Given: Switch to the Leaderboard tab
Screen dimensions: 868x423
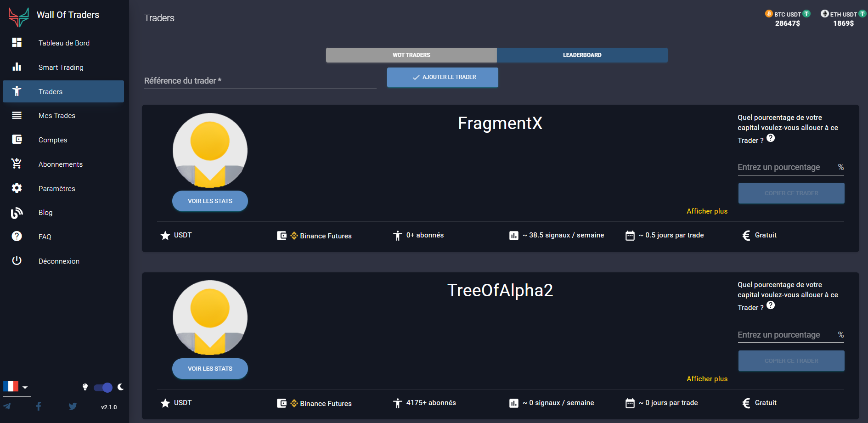Looking at the screenshot, I should [582, 55].
